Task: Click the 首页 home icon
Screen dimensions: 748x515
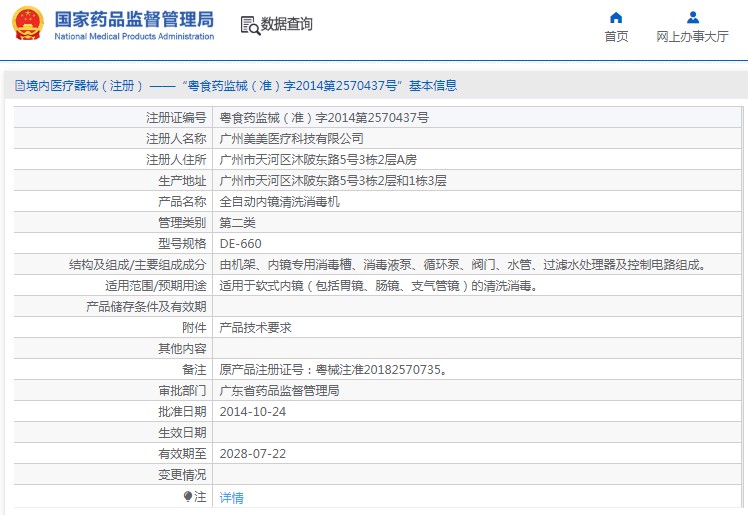Action: pos(616,18)
